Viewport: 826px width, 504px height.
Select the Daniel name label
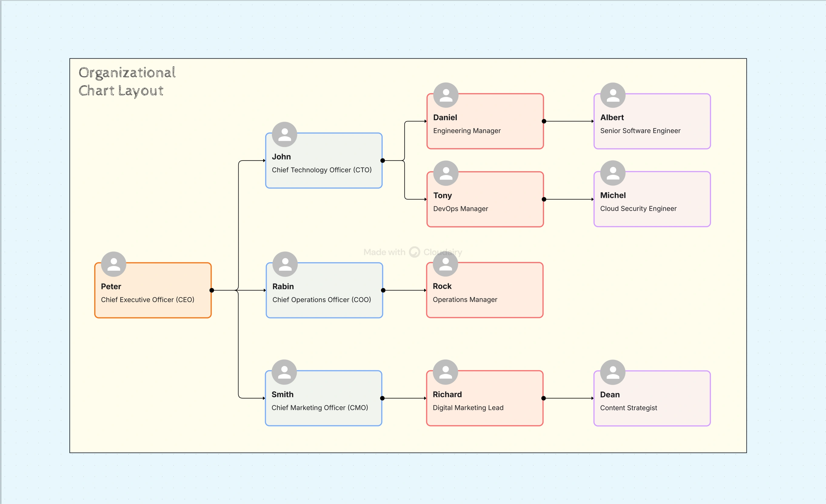click(x=445, y=118)
